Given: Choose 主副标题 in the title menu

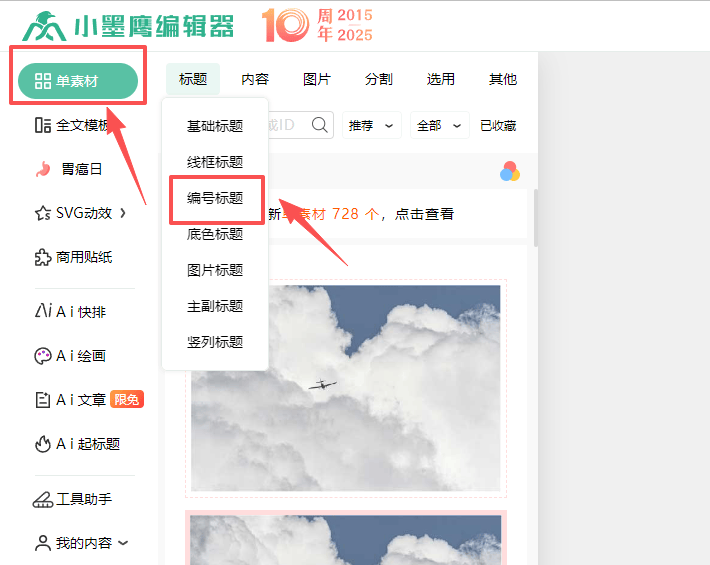Looking at the screenshot, I should [215, 306].
